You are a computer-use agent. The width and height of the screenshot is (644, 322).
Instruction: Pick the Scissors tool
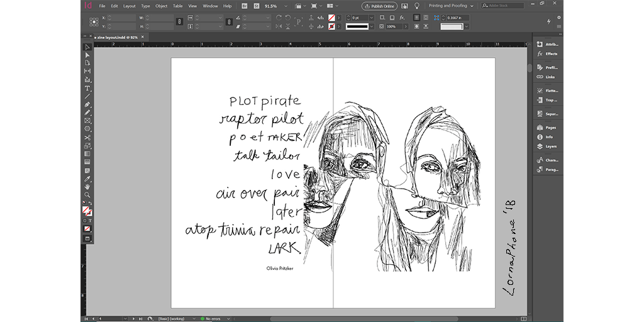pos(87,137)
